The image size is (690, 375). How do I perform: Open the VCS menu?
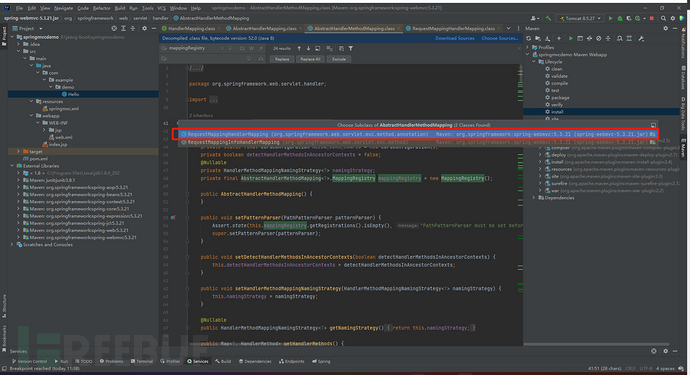click(x=161, y=8)
